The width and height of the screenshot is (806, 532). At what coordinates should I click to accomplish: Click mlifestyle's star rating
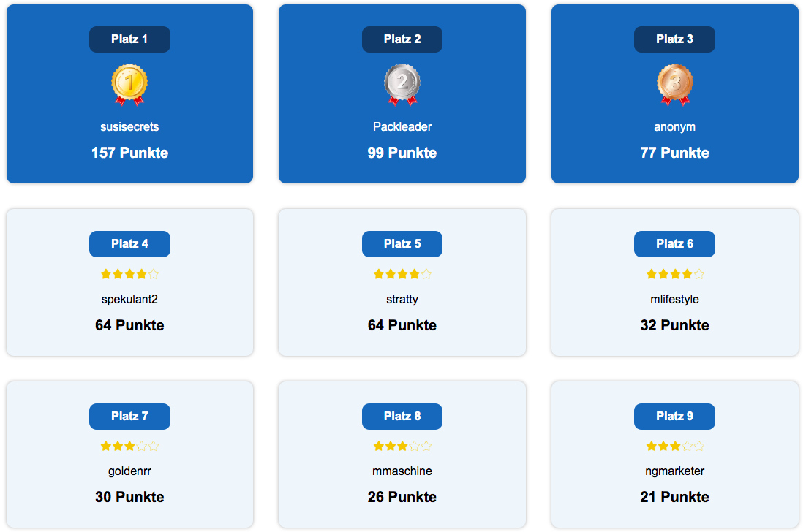click(x=674, y=274)
